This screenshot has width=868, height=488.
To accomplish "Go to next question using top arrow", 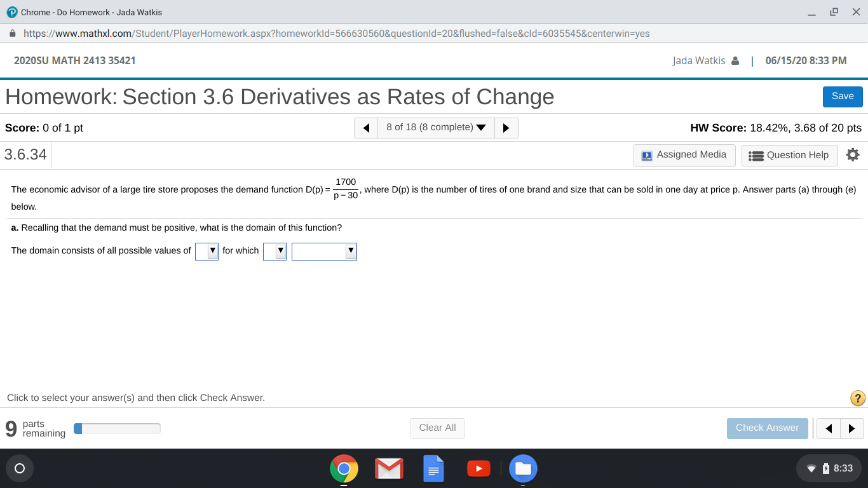I will (506, 128).
